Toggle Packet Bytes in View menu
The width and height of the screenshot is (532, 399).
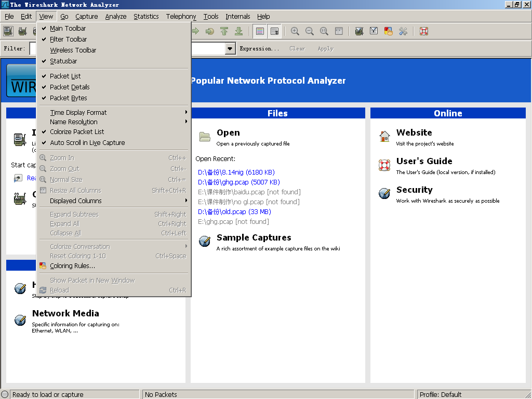(114, 98)
